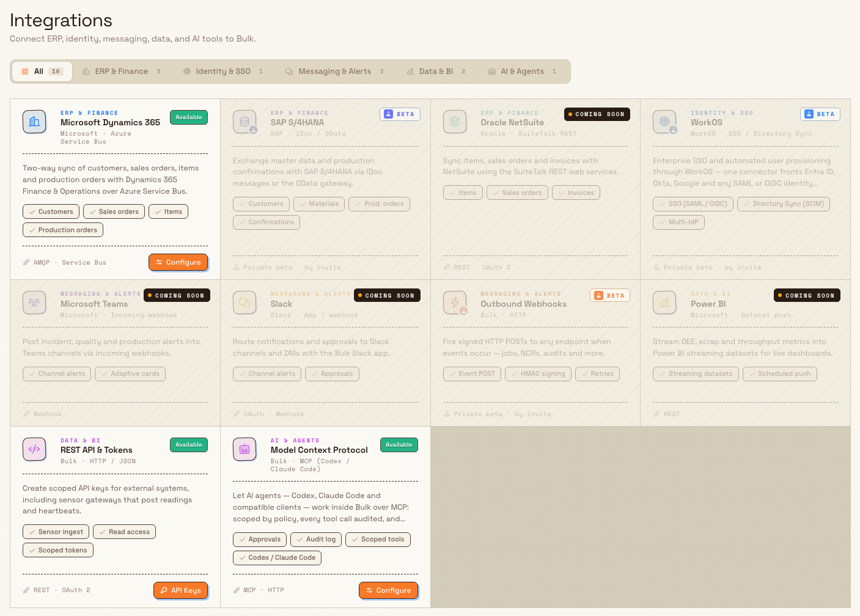
Task: Click the Production orders chip
Action: pos(63,230)
